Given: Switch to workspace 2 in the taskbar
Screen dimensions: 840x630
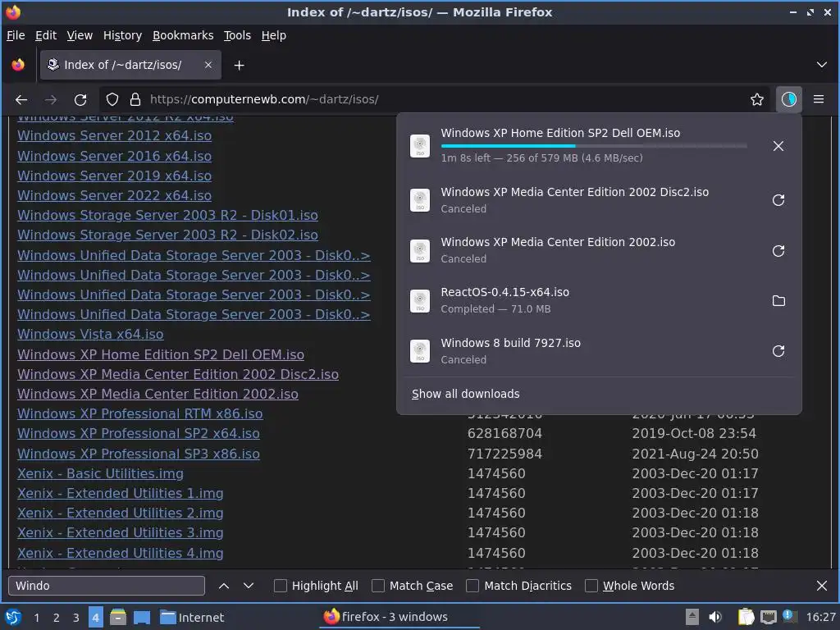Looking at the screenshot, I should tap(57, 618).
